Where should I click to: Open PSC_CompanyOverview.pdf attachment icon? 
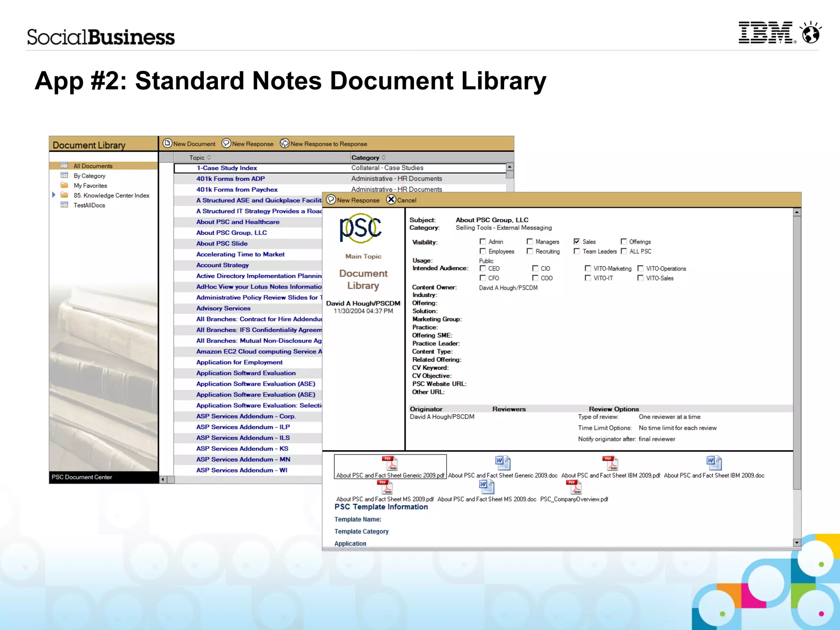pyautogui.click(x=574, y=487)
